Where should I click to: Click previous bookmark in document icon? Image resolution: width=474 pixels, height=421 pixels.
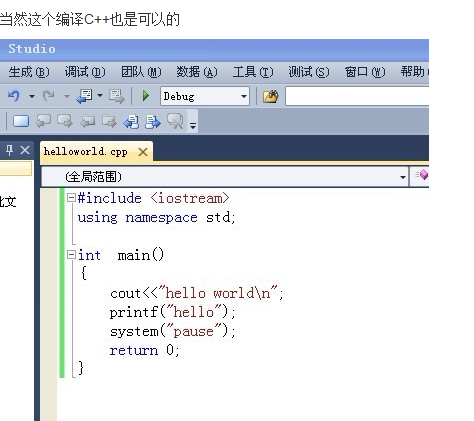click(x=131, y=122)
